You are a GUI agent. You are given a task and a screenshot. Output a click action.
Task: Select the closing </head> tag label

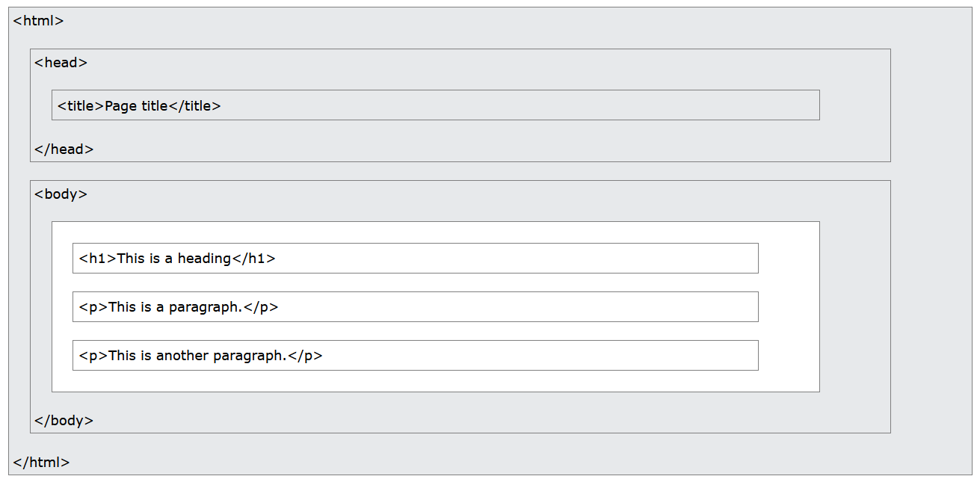coord(64,149)
